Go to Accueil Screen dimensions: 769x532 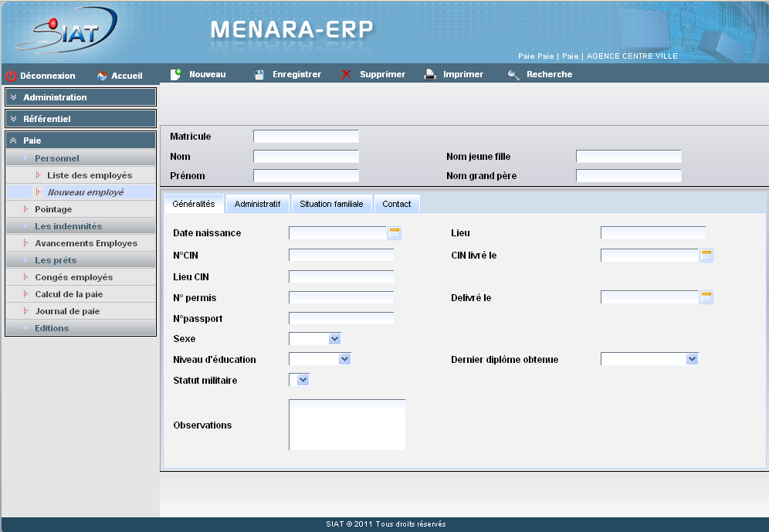pos(127,76)
